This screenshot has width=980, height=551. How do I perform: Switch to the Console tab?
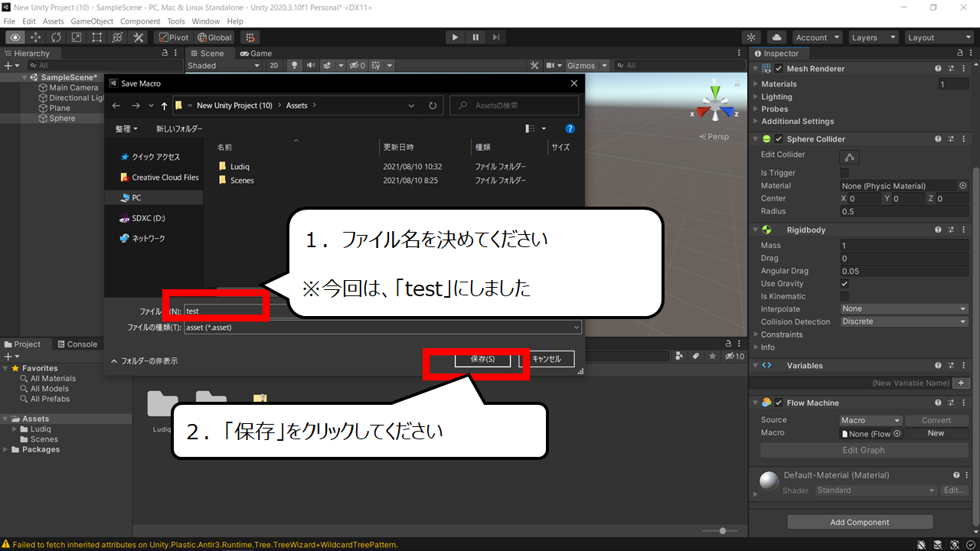point(77,344)
